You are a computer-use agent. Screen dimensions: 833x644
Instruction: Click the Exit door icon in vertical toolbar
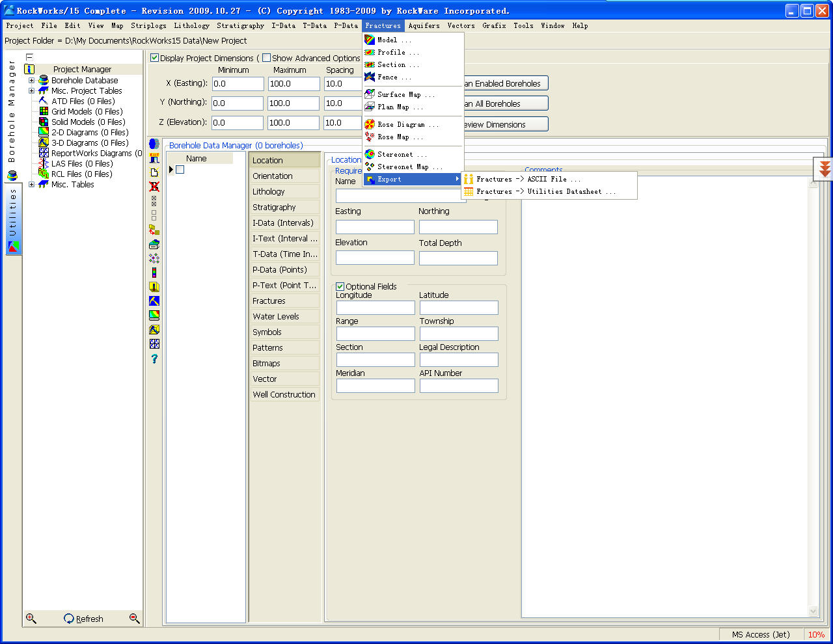[154, 158]
